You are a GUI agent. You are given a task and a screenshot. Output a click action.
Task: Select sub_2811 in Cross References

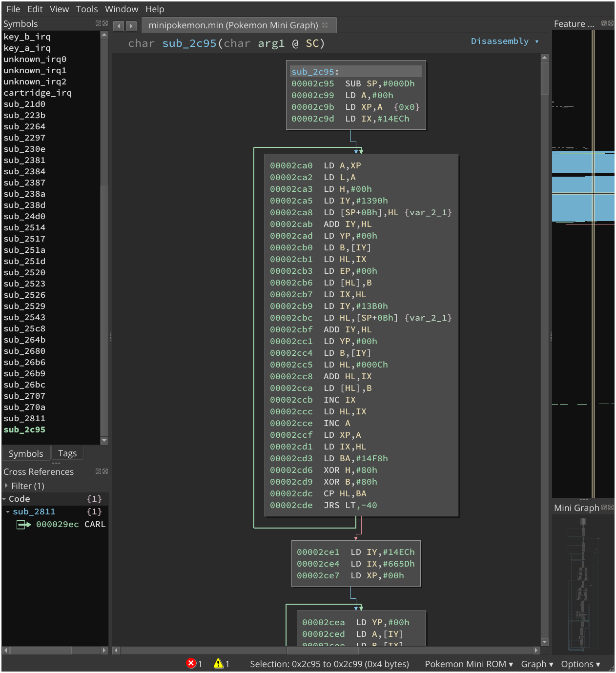pos(34,512)
